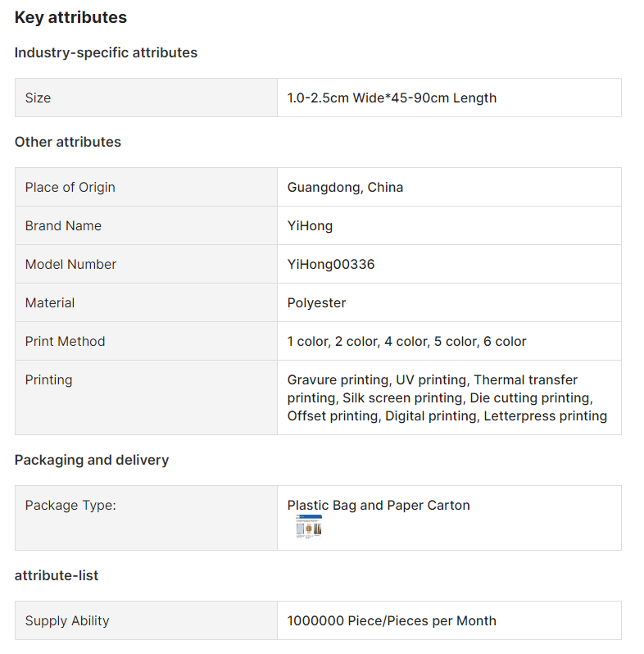644x654 pixels.
Task: Click the Key attributes heading
Action: (70, 17)
